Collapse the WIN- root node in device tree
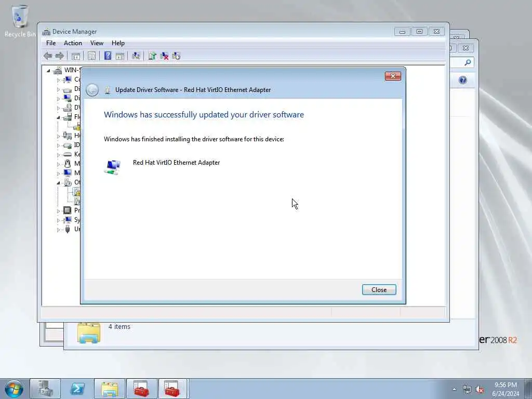Screen dimensions: 532x399 (48, 71)
